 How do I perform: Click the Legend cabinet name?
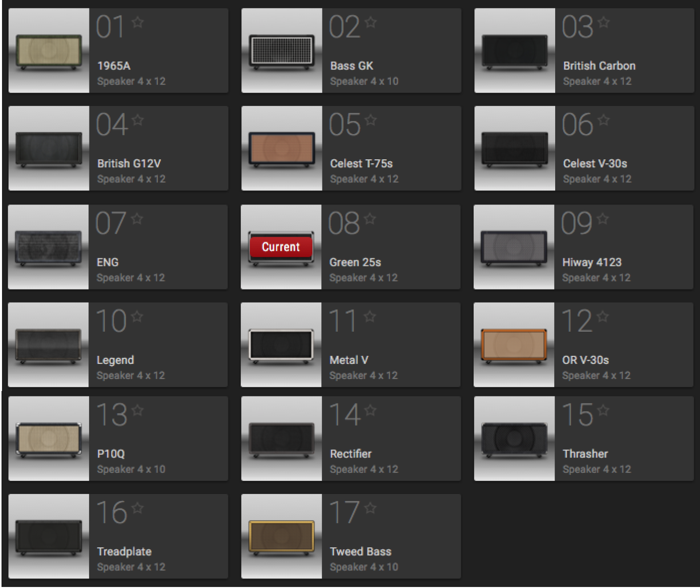pyautogui.click(x=115, y=360)
